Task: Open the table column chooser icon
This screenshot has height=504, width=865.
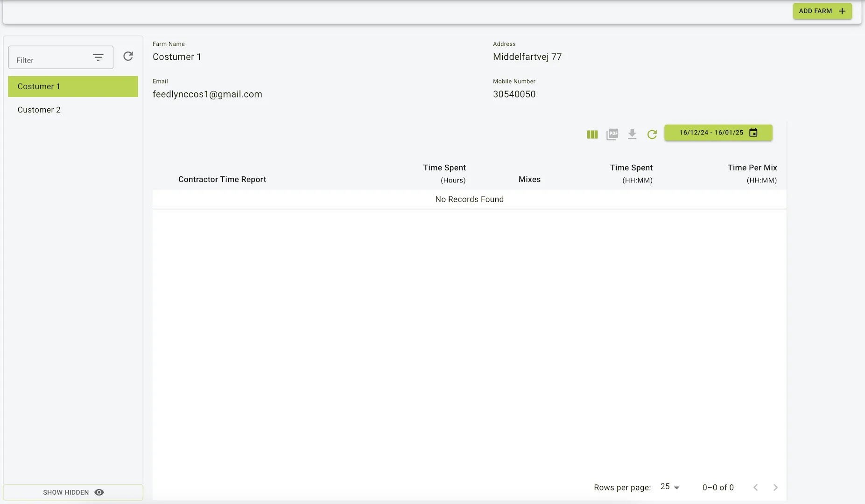Action: pos(592,134)
